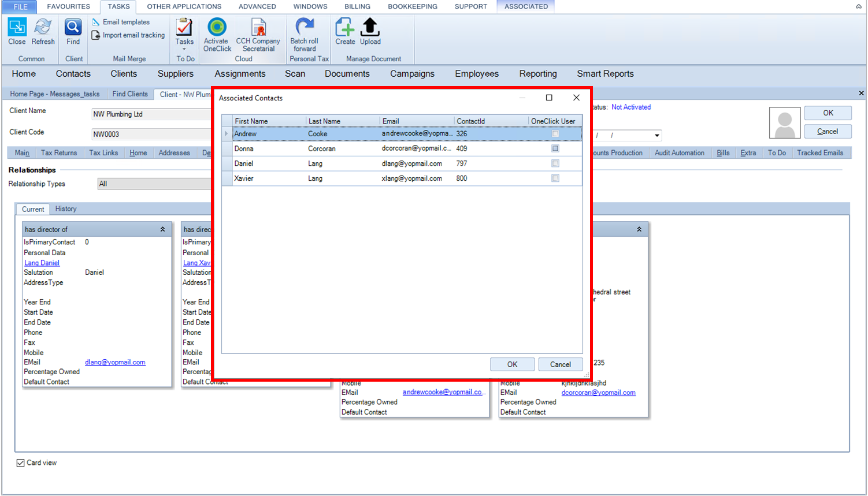The image size is (868, 496).
Task: Open the date dropdown arrow by Cancel
Action: (657, 136)
